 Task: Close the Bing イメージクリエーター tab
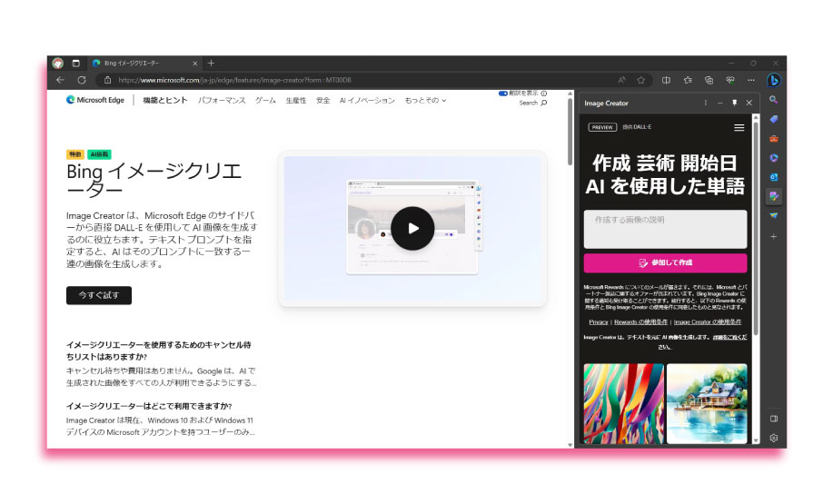click(x=194, y=64)
